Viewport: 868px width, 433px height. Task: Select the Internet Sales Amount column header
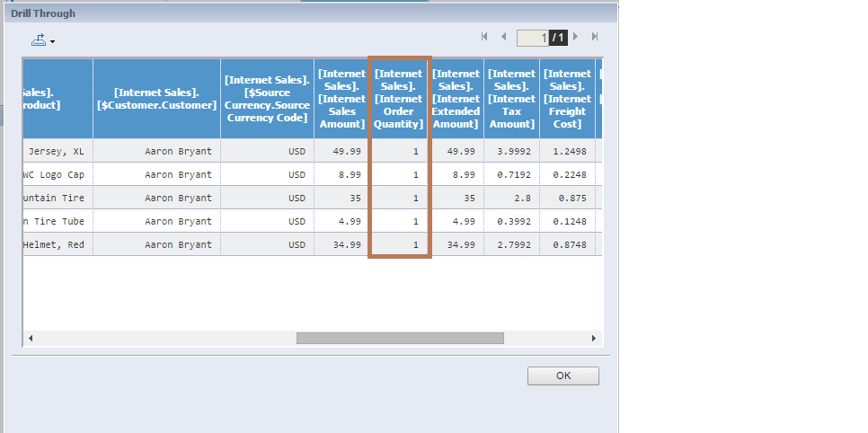(341, 99)
